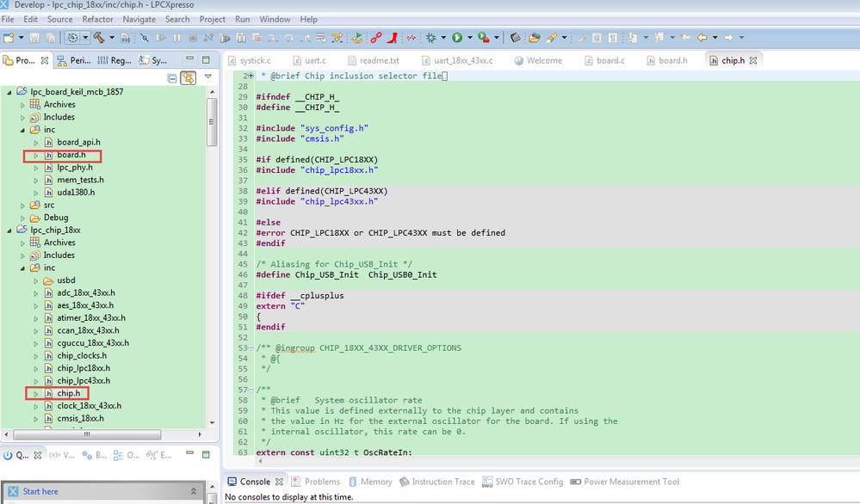Screen dimensions: 860x504
Task: Click the Save icon in toolbar
Action: pyautogui.click(x=34, y=38)
